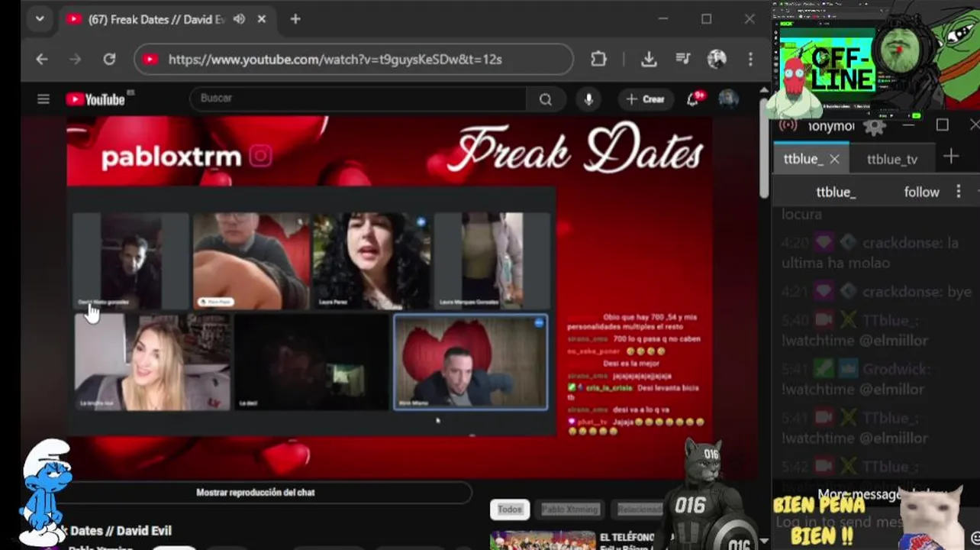Open chat window settings gear
The width and height of the screenshot is (980, 550).
pos(875,126)
